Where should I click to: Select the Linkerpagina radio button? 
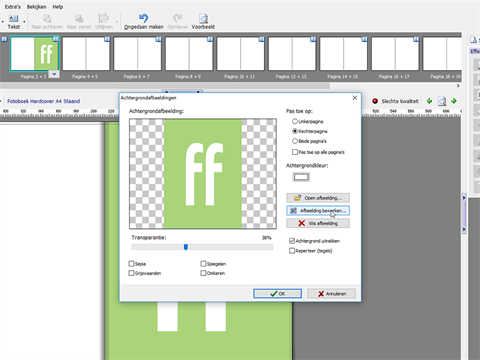pyautogui.click(x=295, y=121)
